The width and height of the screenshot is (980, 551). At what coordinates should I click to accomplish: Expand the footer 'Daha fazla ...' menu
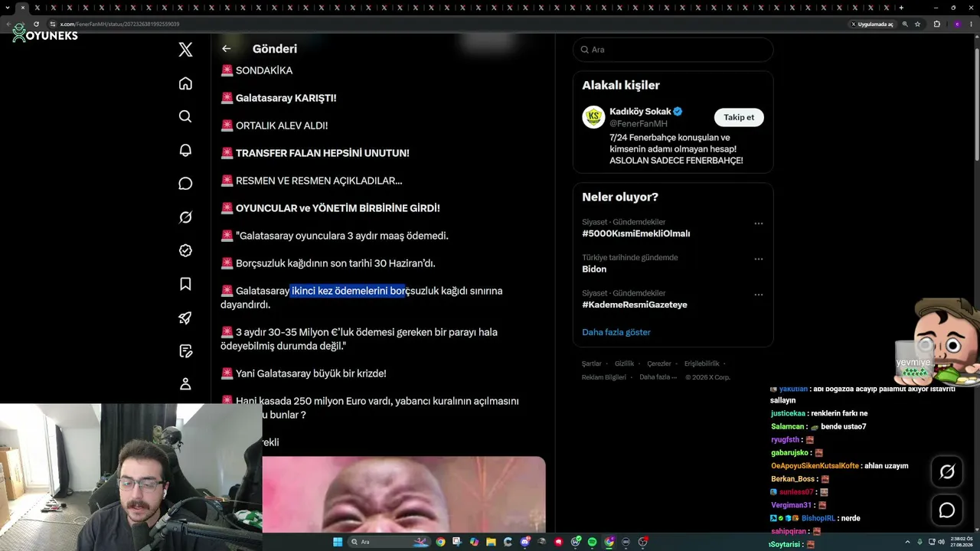click(658, 377)
